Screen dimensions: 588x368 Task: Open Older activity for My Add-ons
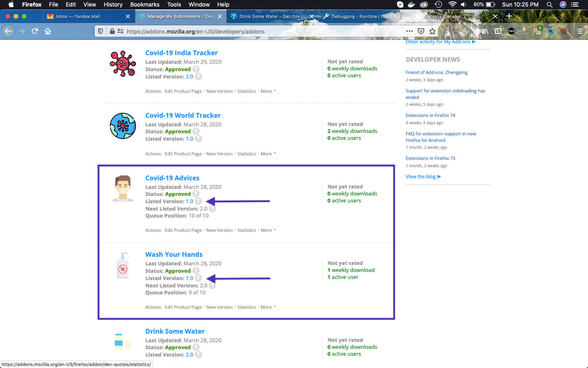[441, 42]
